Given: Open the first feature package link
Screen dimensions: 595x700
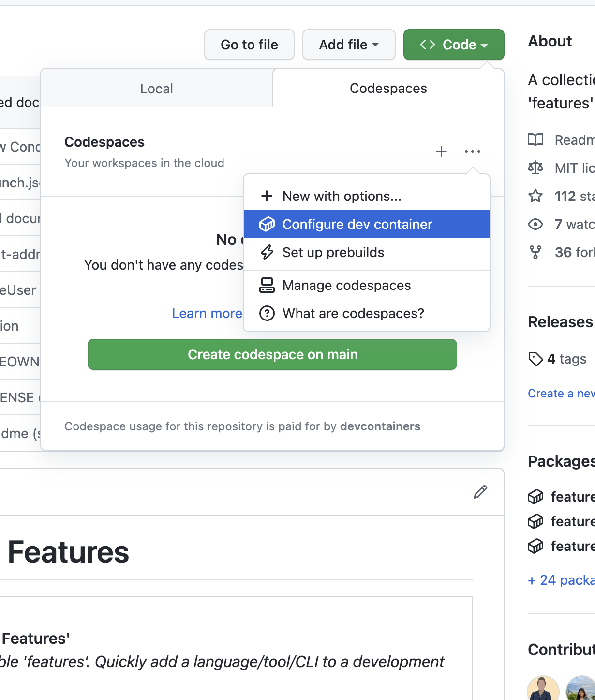Looking at the screenshot, I should (x=572, y=497).
